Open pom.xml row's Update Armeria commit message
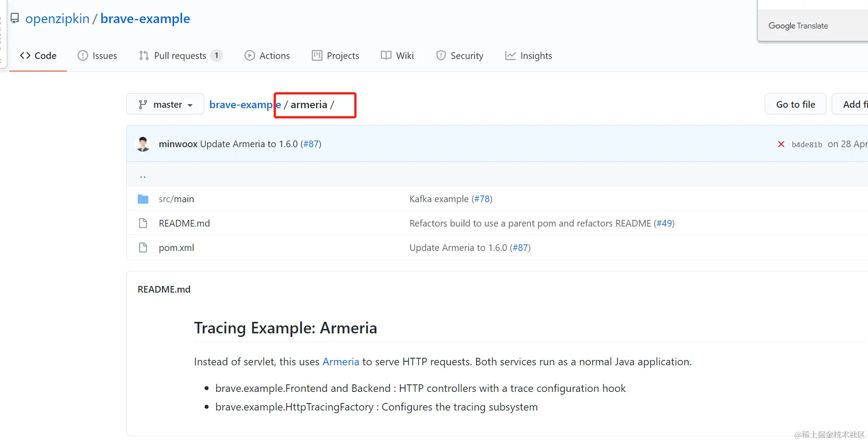This screenshot has width=868, height=442. [458, 248]
